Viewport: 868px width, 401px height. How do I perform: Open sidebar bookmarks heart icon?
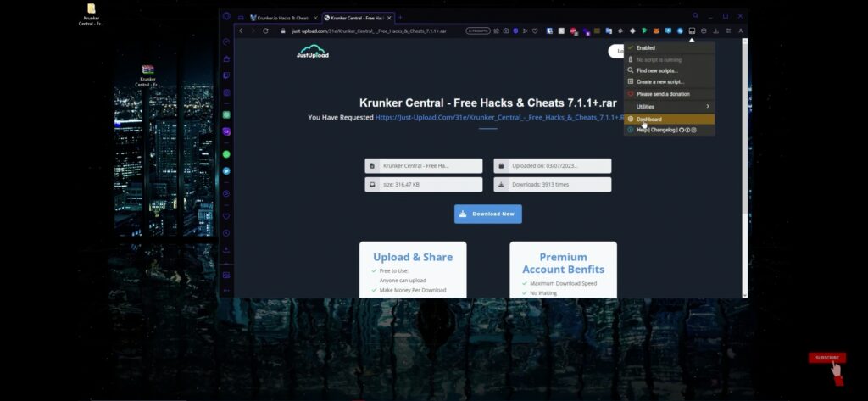(x=226, y=216)
